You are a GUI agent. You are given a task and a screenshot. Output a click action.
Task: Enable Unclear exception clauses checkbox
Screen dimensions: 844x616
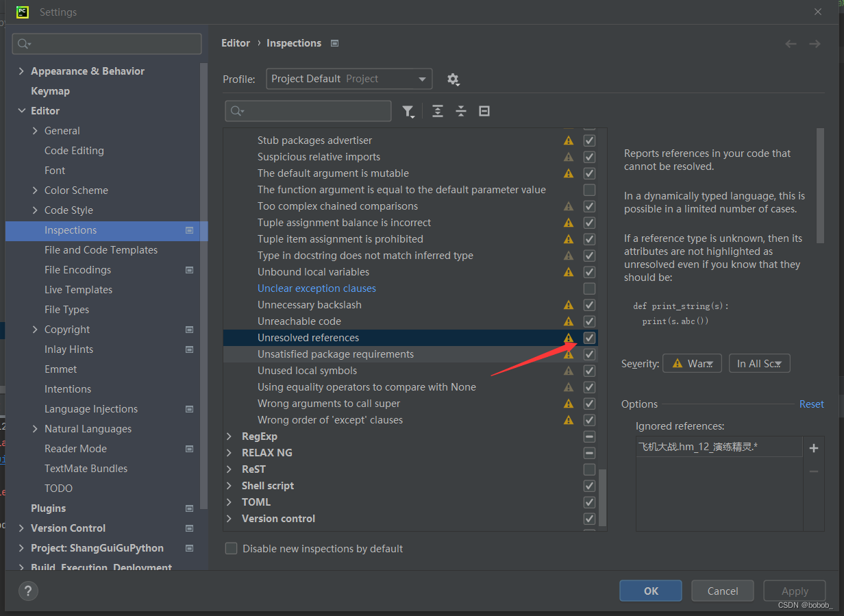(589, 288)
